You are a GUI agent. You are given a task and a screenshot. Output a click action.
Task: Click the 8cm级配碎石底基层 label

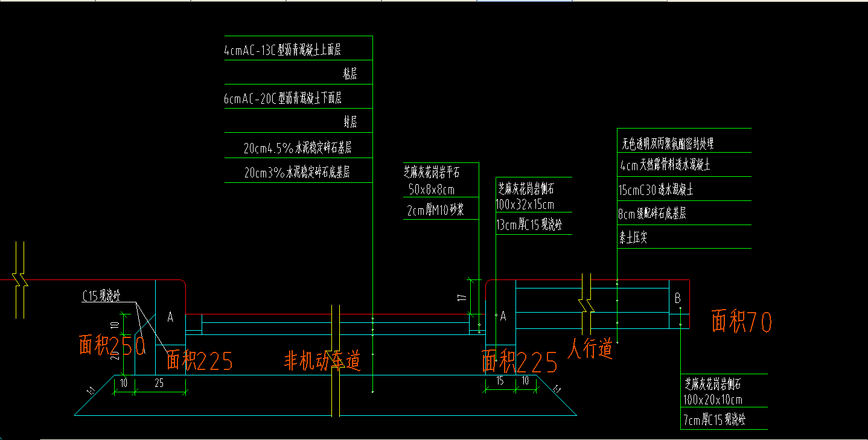652,214
